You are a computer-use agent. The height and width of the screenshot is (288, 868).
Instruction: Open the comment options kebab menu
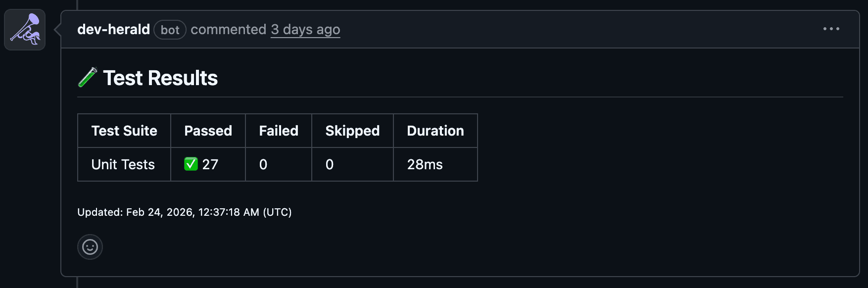[831, 29]
